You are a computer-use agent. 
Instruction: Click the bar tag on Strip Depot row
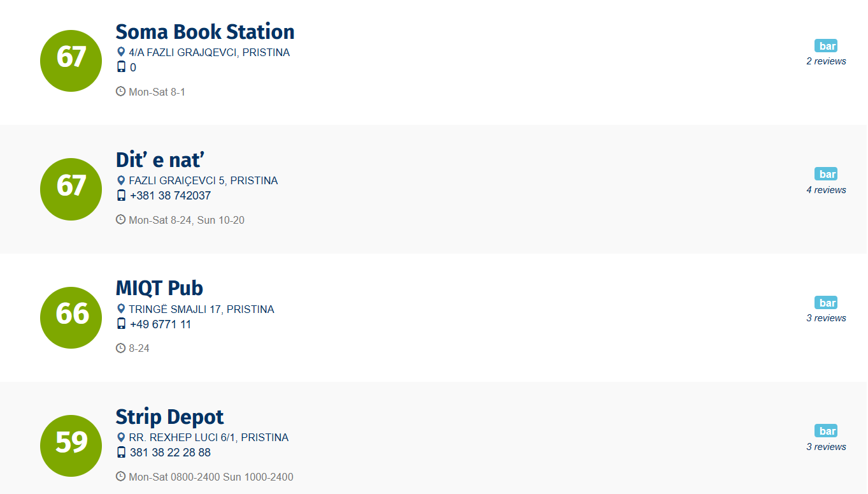pos(826,431)
